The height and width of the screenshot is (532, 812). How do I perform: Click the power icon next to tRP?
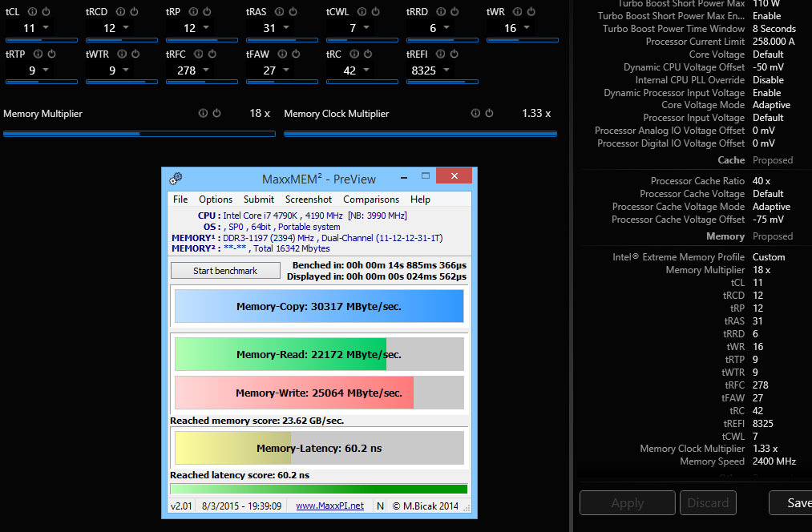[207, 11]
